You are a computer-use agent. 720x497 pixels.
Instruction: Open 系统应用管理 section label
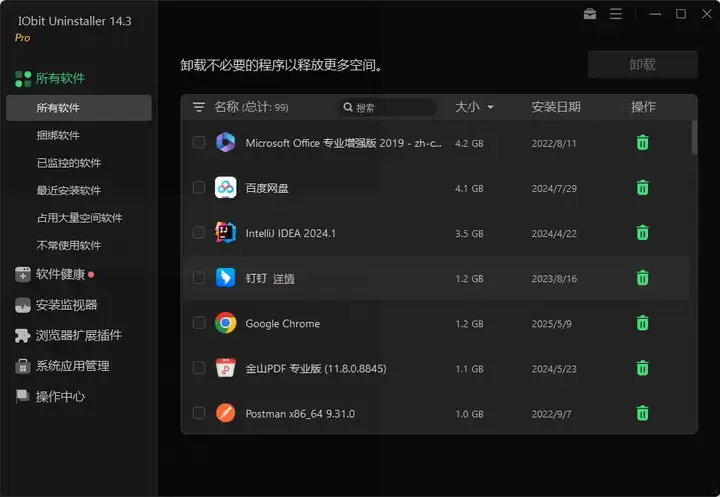pyautogui.click(x=73, y=366)
